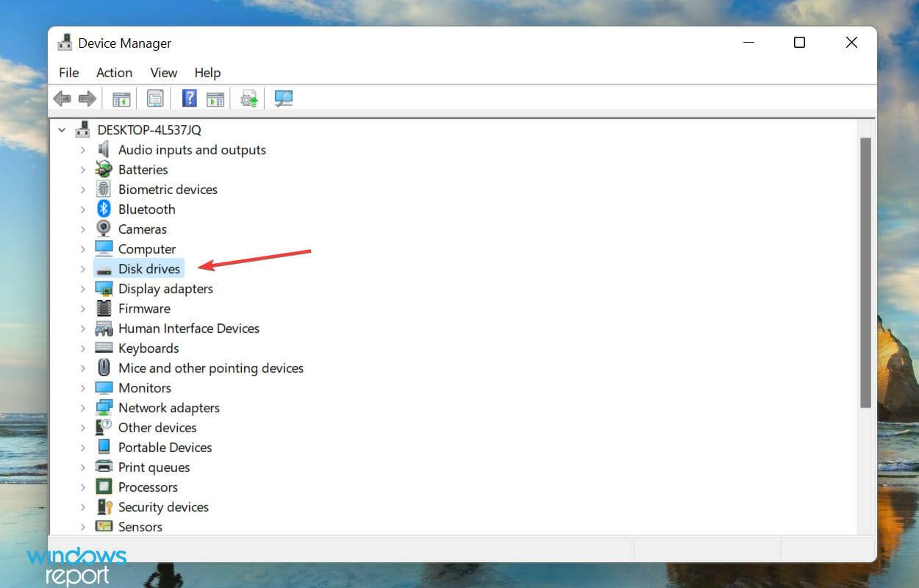Open the View menu
This screenshot has height=588, width=919.
[163, 73]
